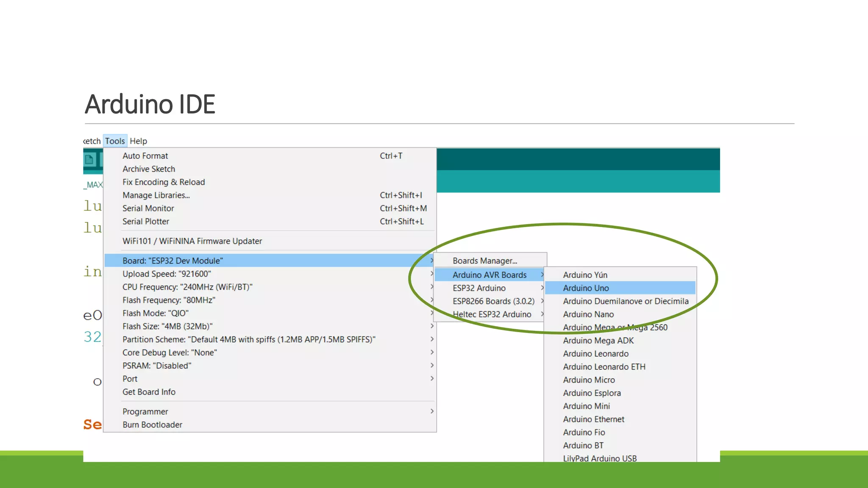Viewport: 868px width, 488px height.
Task: Launch the Serial Plotter
Action: (x=270, y=222)
